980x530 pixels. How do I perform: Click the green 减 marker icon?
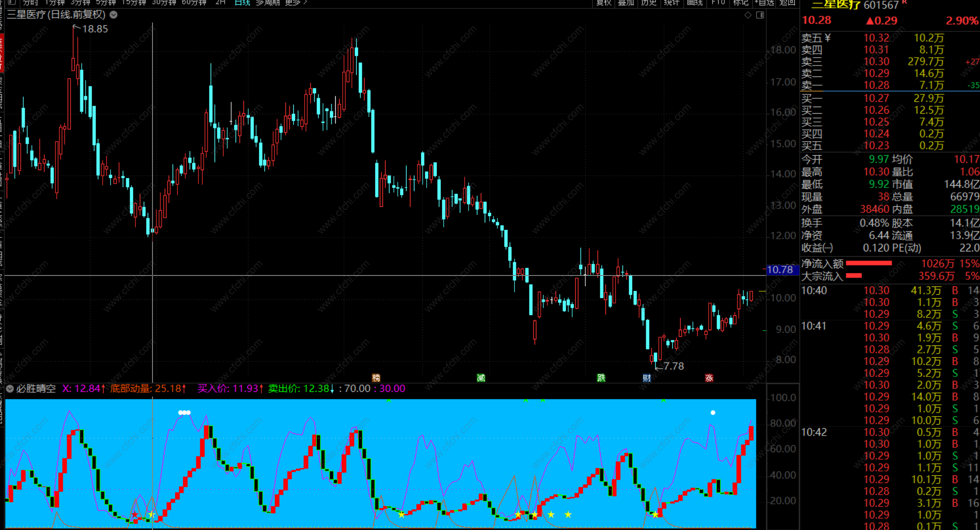[481, 378]
